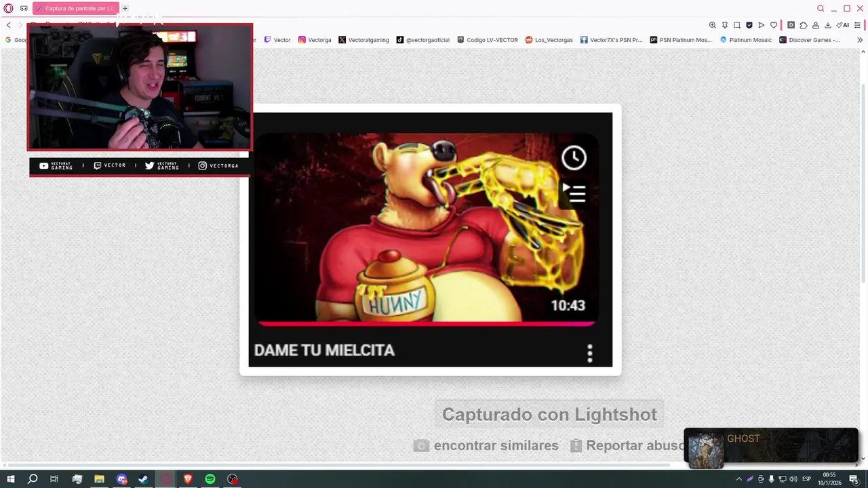Open a new browser tab

pyautogui.click(x=125, y=8)
